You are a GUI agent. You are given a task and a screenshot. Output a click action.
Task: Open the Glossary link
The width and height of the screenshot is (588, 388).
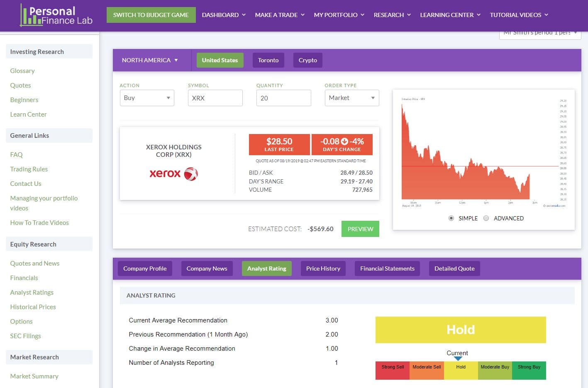[22, 71]
